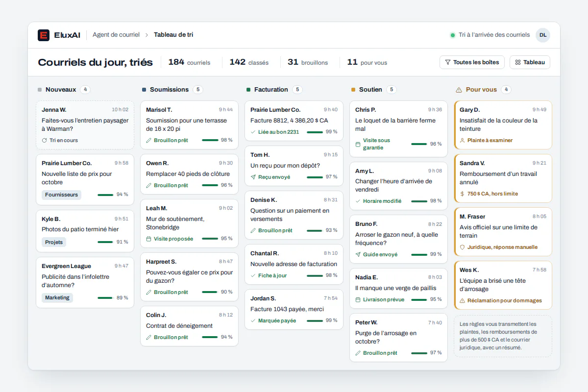Click warning icon on Wes K. card

tap(462, 300)
